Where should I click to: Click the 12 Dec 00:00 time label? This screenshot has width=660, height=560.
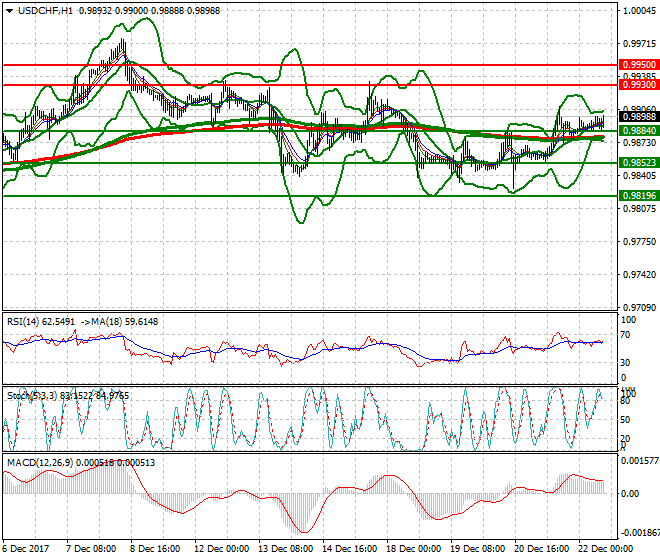[x=221, y=549]
